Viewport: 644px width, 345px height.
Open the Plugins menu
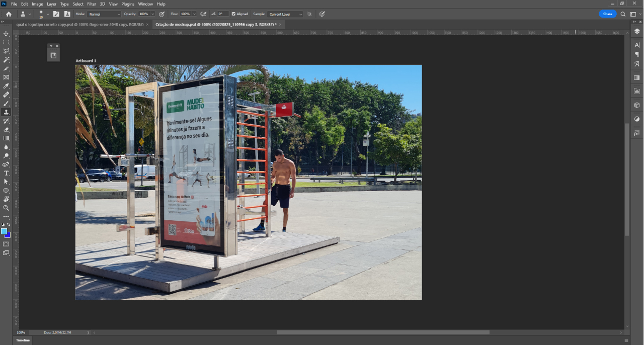(x=128, y=4)
